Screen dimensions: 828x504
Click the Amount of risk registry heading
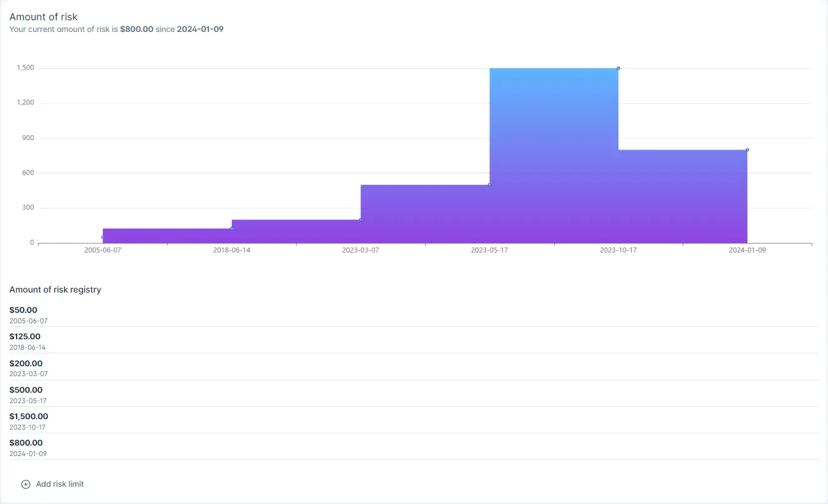click(55, 289)
